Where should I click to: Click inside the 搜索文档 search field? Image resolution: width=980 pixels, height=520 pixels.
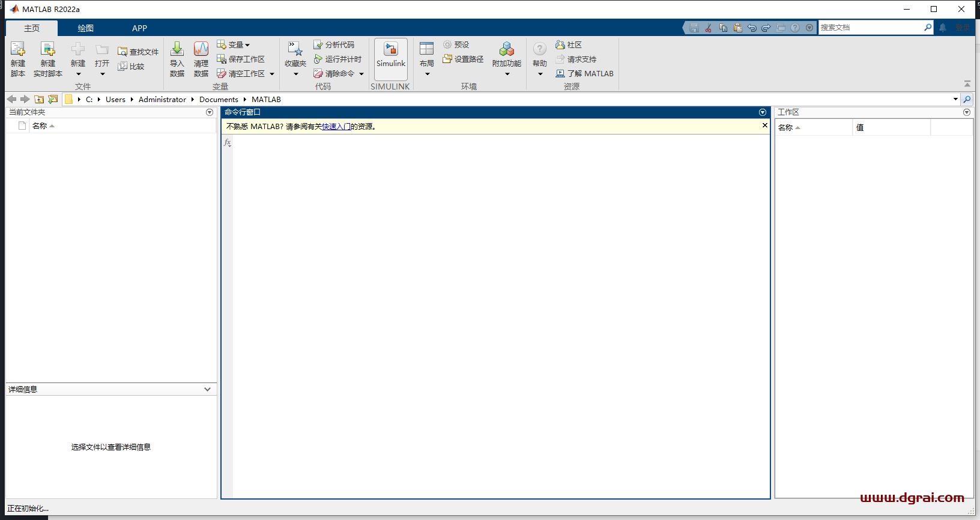click(x=871, y=28)
